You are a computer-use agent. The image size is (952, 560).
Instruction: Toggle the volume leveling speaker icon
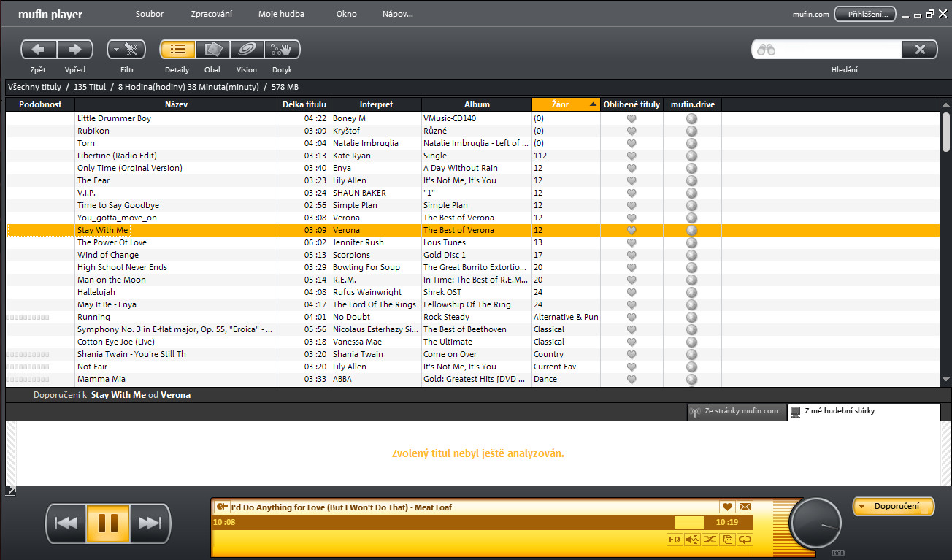coord(692,540)
